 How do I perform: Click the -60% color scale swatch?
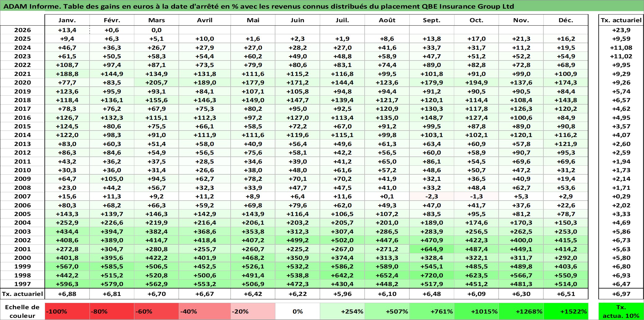pos(157,311)
